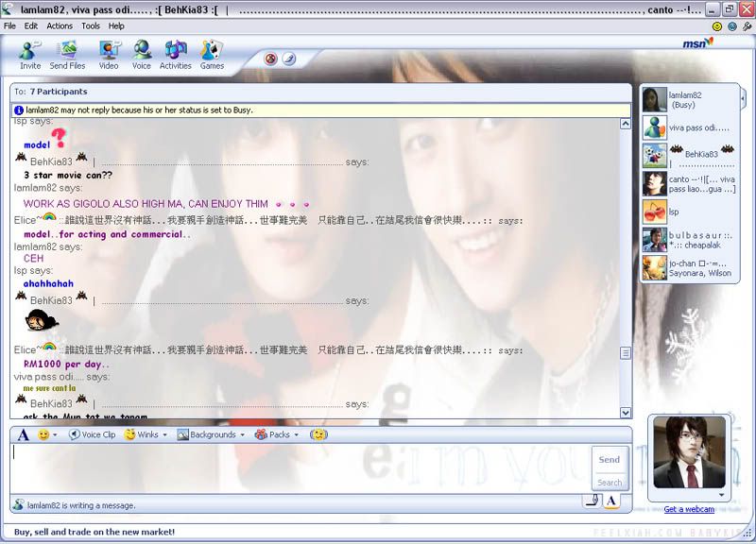The height and width of the screenshot is (544, 756).
Task: Click lsp's cherry avatar
Action: [654, 212]
